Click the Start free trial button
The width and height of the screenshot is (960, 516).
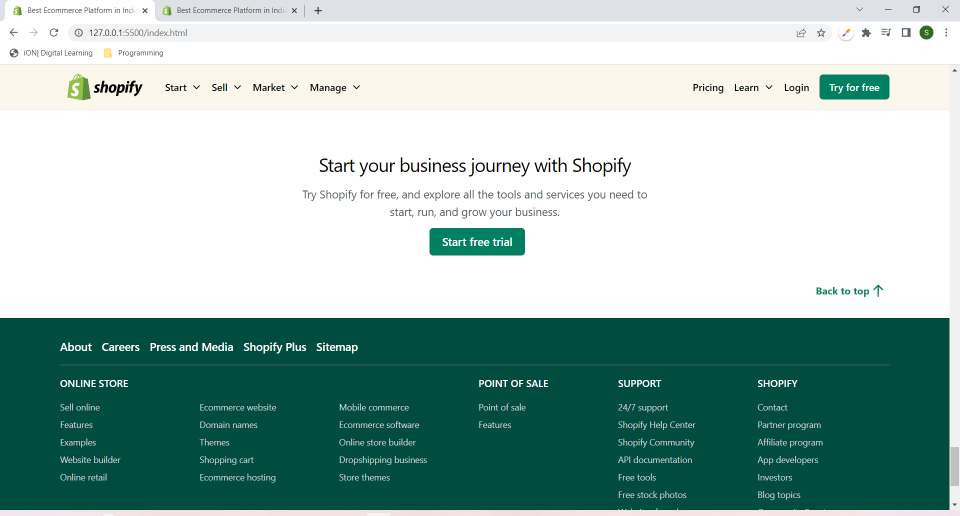pyautogui.click(x=477, y=242)
